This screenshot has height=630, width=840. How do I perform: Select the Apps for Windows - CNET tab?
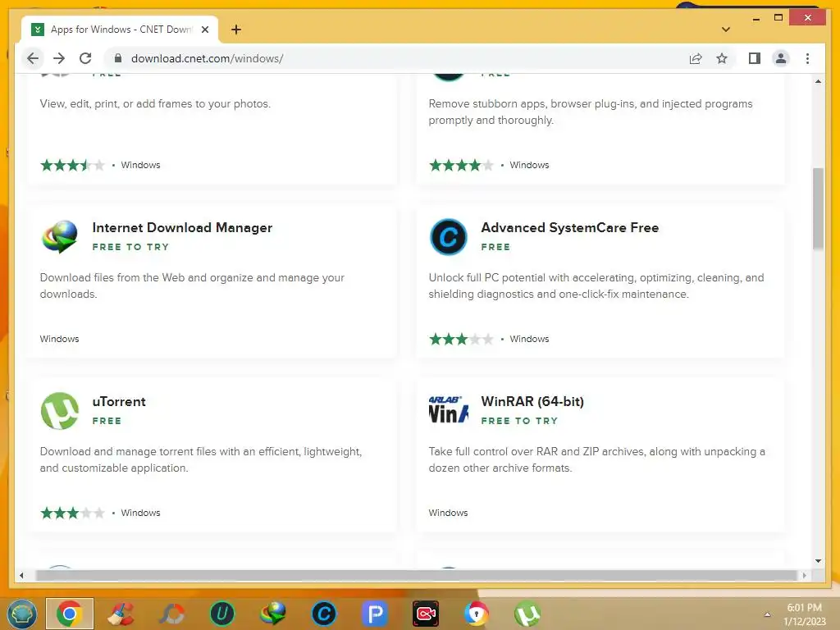(120, 30)
